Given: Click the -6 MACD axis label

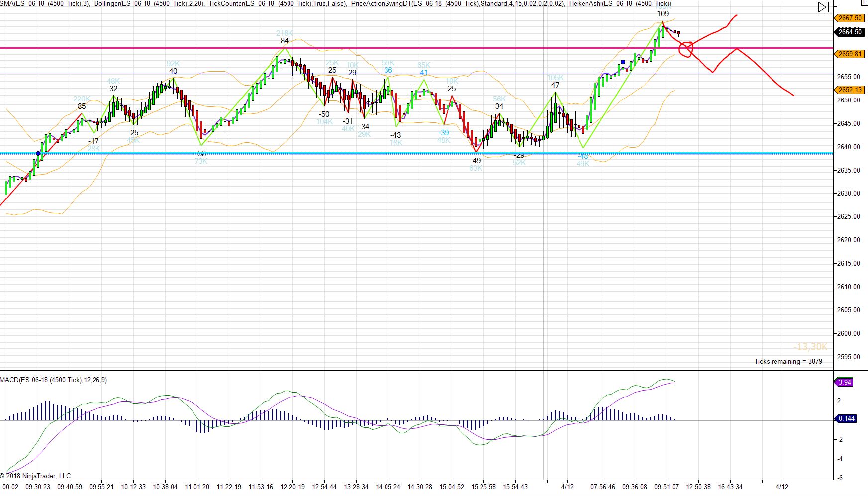Looking at the screenshot, I should point(840,478).
